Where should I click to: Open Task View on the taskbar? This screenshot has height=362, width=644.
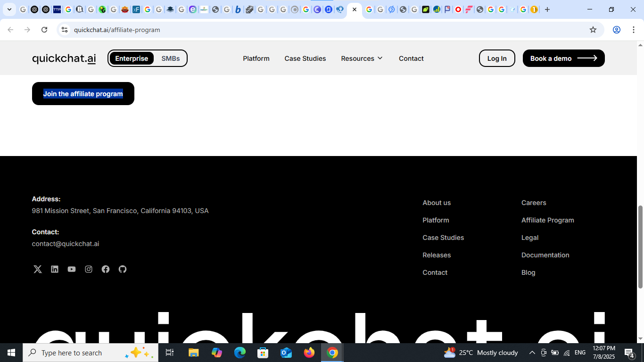tap(170, 353)
